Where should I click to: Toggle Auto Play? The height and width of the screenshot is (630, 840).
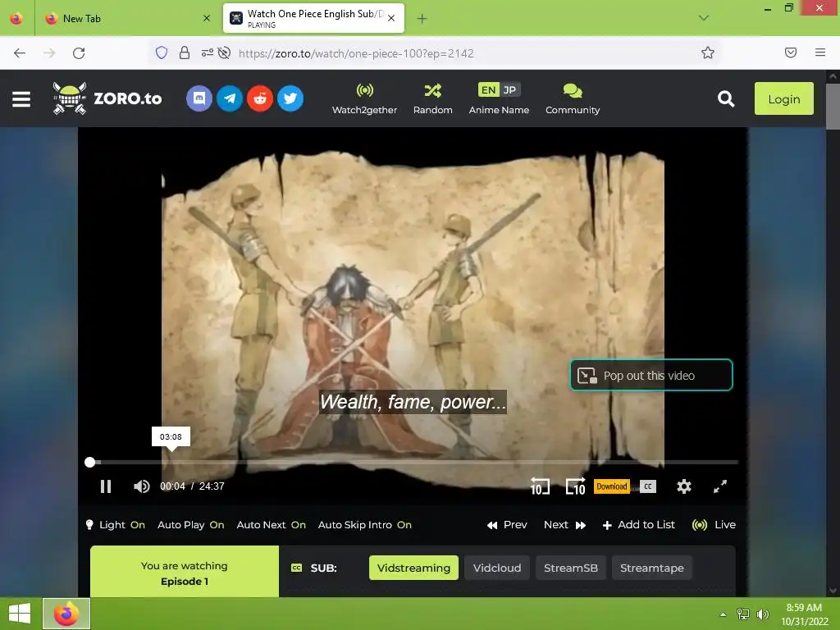click(x=190, y=525)
